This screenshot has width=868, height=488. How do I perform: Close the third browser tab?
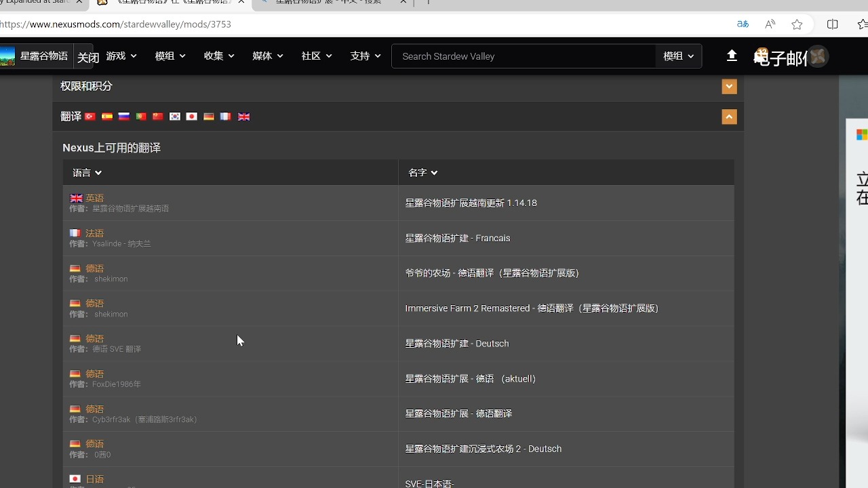pyautogui.click(x=403, y=2)
